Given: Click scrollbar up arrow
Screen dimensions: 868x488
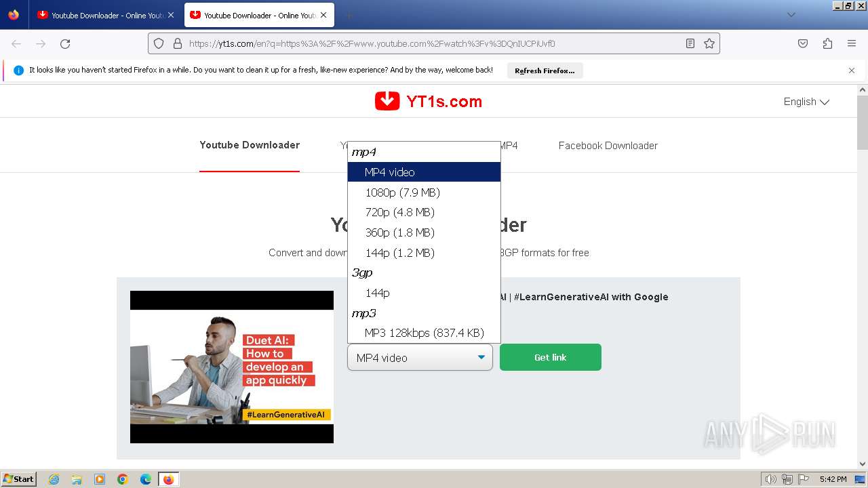Looking at the screenshot, I should [863, 89].
